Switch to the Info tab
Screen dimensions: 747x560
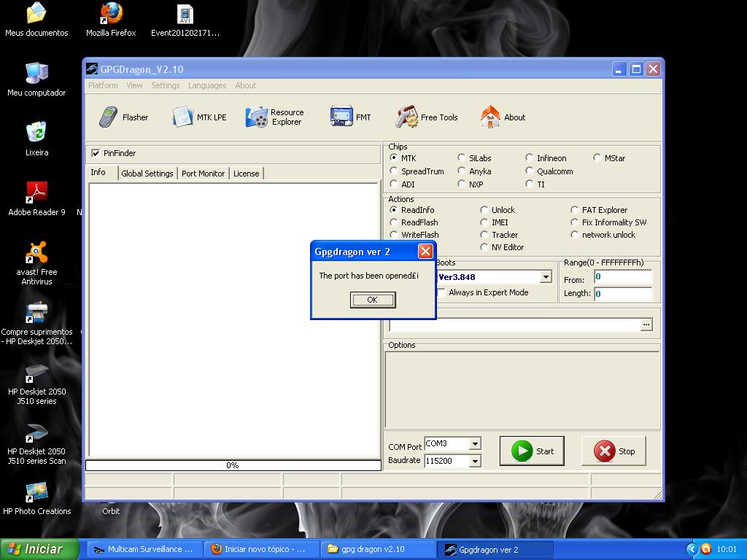coord(98,172)
